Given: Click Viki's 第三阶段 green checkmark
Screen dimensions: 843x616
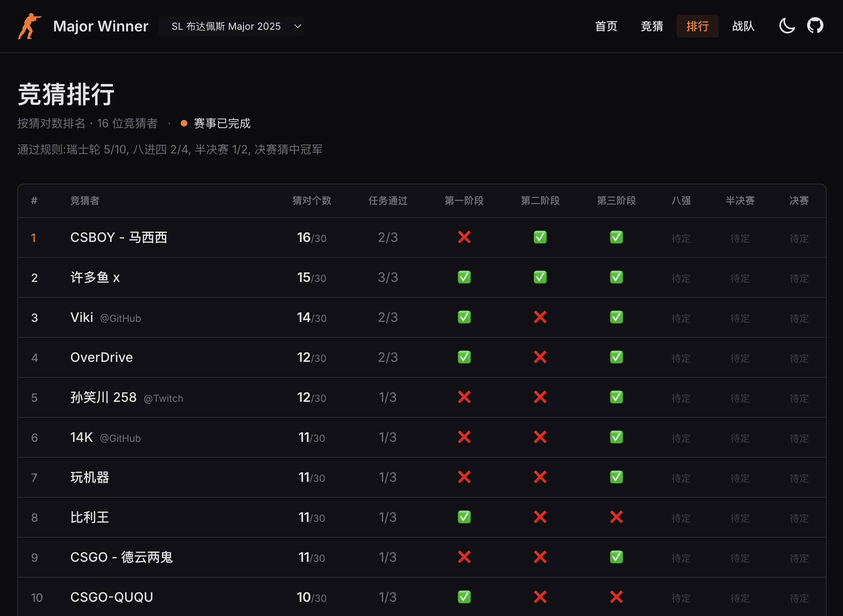Looking at the screenshot, I should (x=616, y=317).
